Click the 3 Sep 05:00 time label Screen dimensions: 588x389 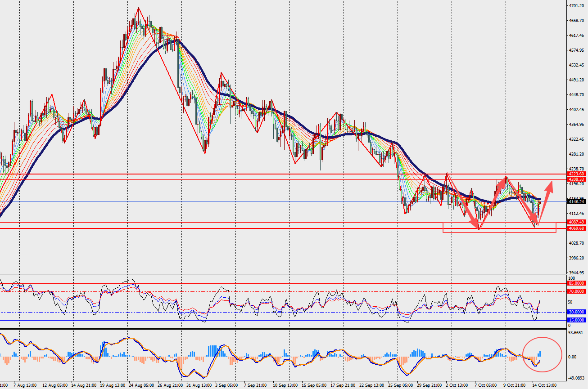coord(227,386)
